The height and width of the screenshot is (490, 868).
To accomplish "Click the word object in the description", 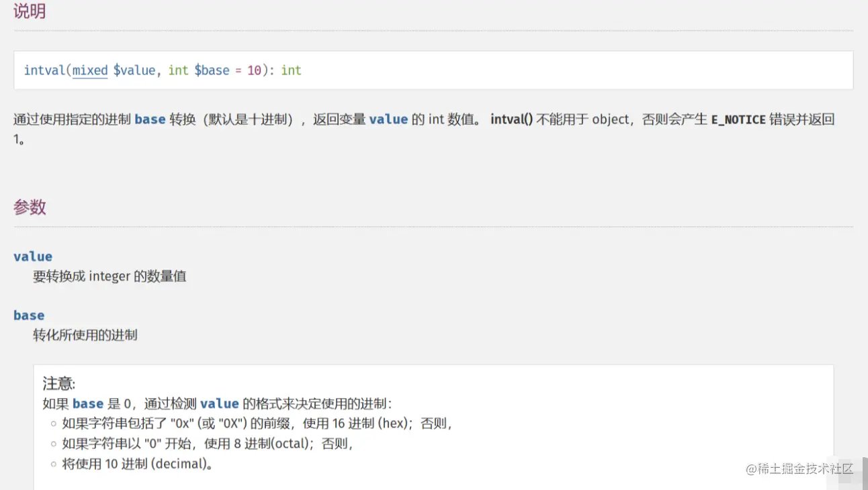I will tap(610, 119).
